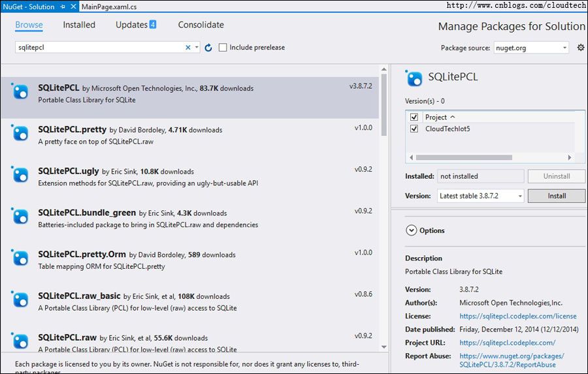Image resolution: width=588 pixels, height=374 pixels.
Task: Click the SQLitePCL.pretty.Orm package icon
Action: pyautogui.click(x=20, y=257)
